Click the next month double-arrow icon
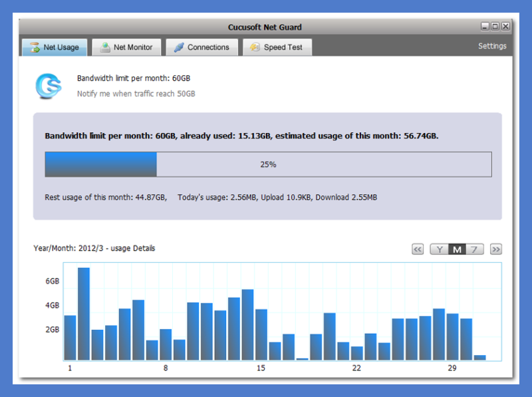532x397 pixels. [495, 249]
